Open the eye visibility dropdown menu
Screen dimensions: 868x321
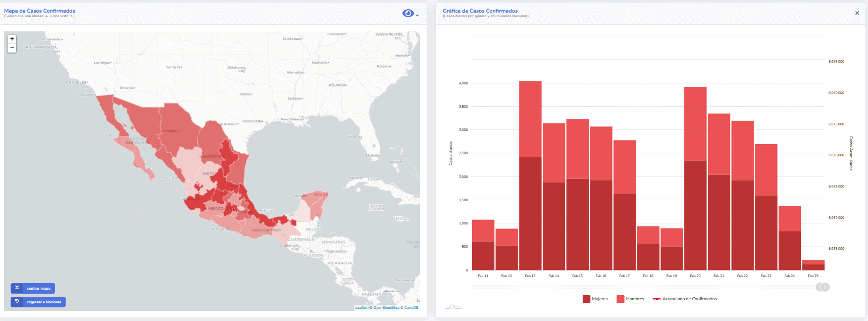coord(409,13)
